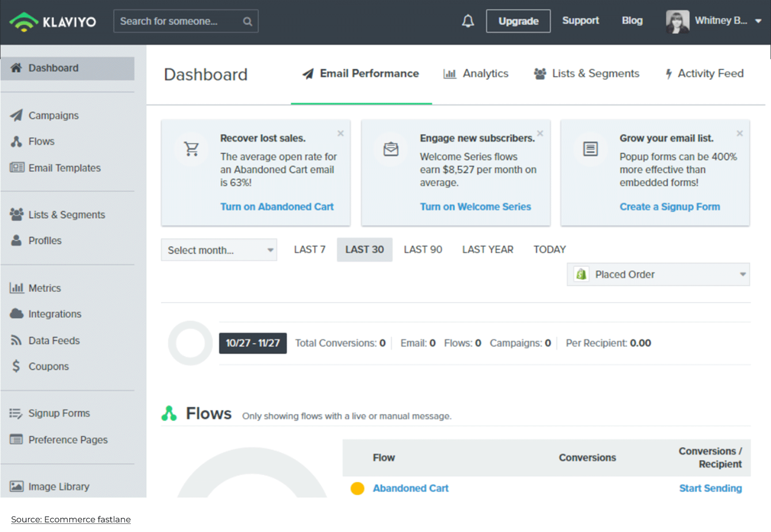Dismiss the Recover lost sales card
Image resolution: width=771 pixels, height=532 pixels.
[x=340, y=133]
